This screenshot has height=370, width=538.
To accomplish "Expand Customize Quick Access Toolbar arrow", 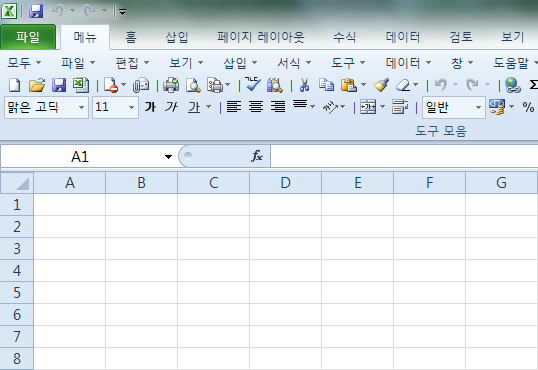I will [x=122, y=12].
